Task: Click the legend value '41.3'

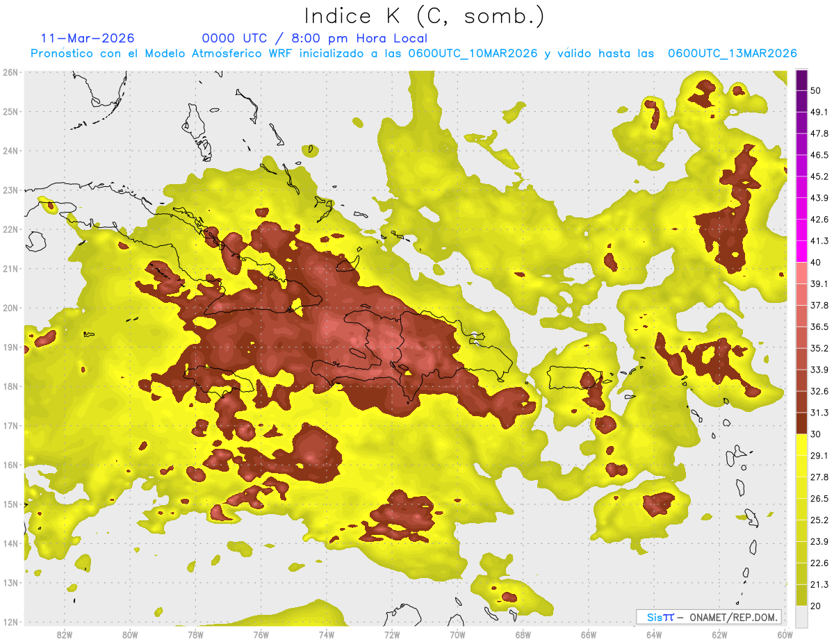Action: (x=819, y=241)
